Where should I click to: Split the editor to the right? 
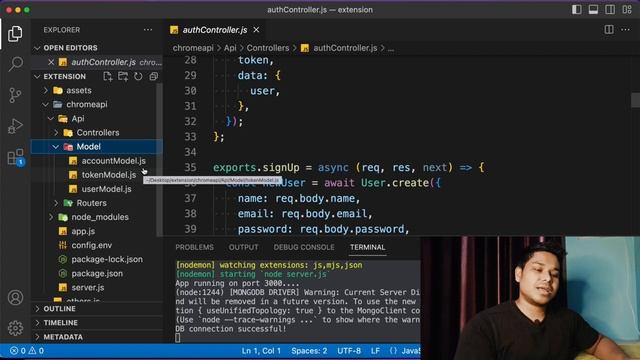(x=609, y=29)
